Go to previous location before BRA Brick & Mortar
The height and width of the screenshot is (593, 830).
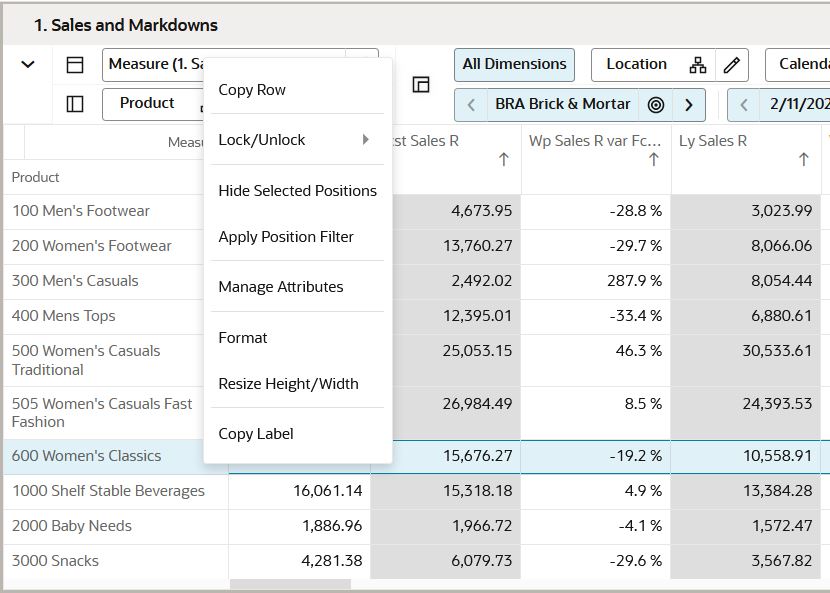coord(471,105)
